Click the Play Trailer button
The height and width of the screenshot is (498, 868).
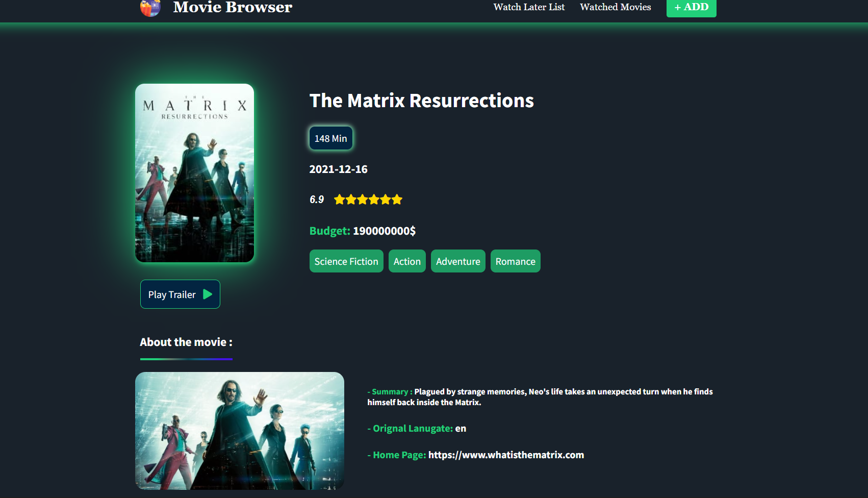[180, 294]
